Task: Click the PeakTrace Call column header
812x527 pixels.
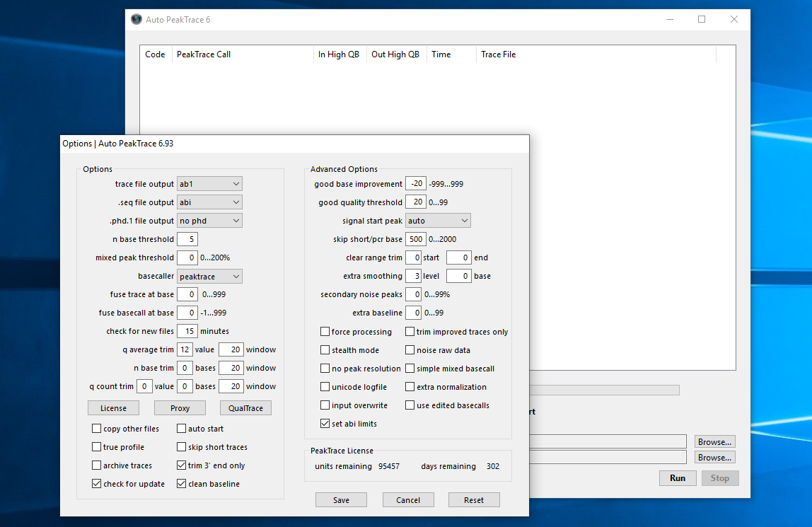Action: click(x=242, y=54)
